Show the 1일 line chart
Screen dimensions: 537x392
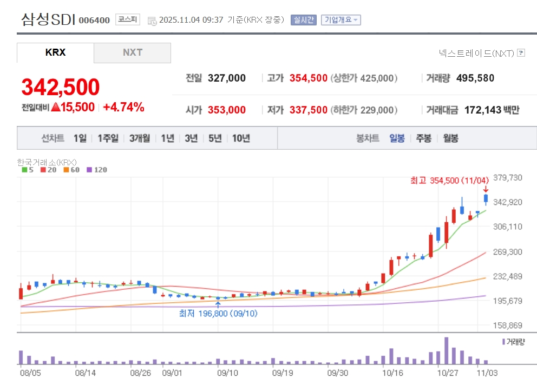pos(80,138)
